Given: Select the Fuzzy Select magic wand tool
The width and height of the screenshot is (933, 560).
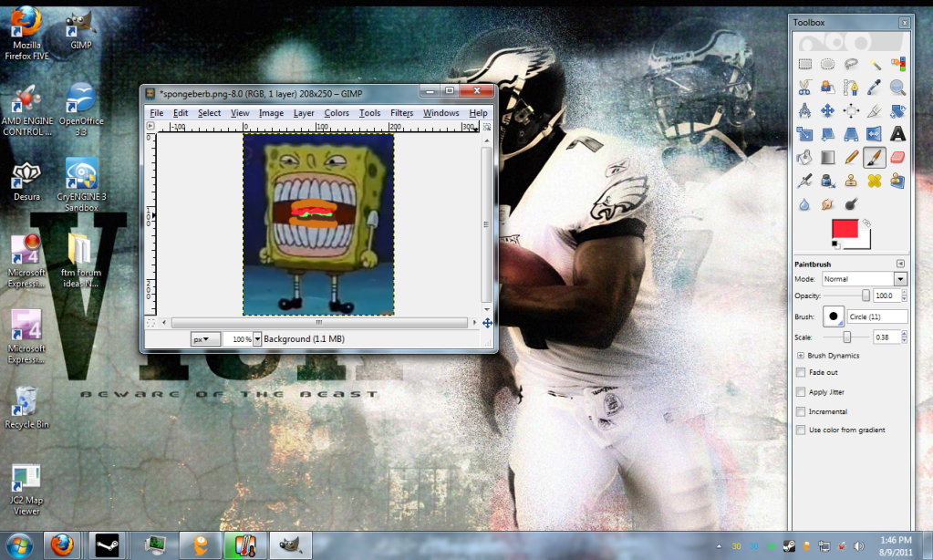Looking at the screenshot, I should (874, 64).
